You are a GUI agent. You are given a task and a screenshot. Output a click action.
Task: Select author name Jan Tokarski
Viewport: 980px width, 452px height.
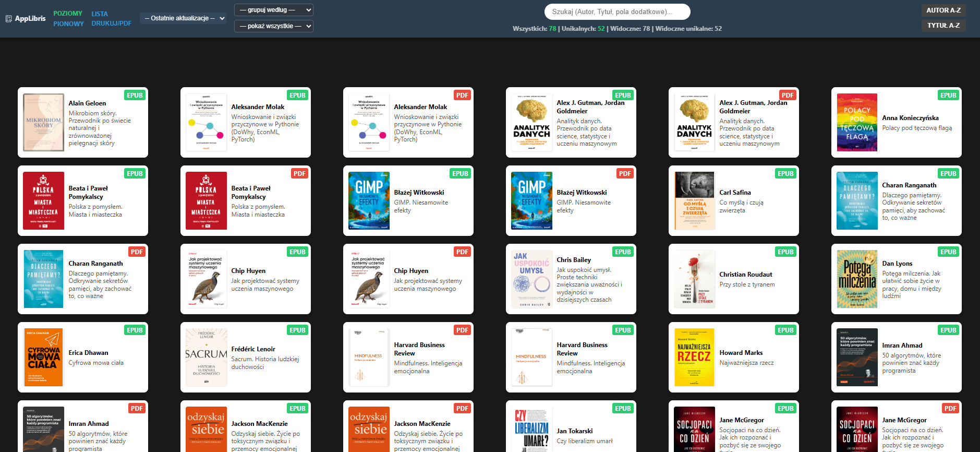(x=575, y=431)
